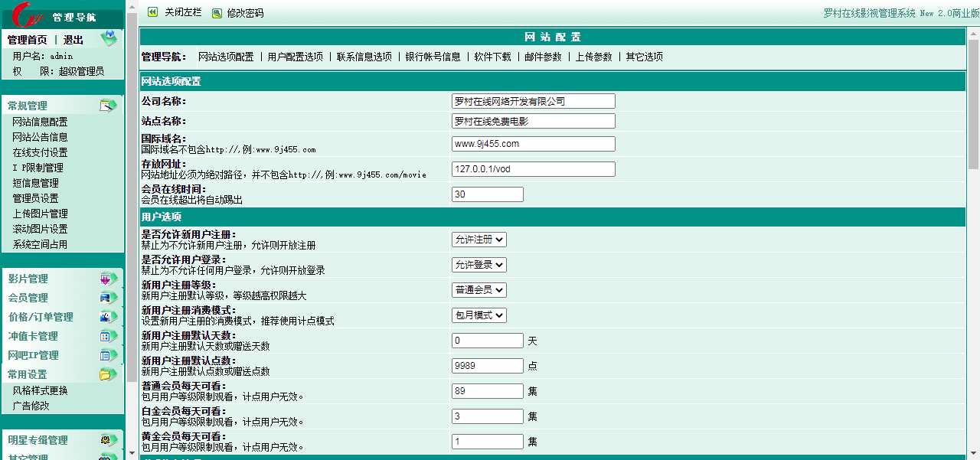This screenshot has height=460, width=980.
Task: Expand the 会员管理 sidebar section
Action: pos(28,298)
